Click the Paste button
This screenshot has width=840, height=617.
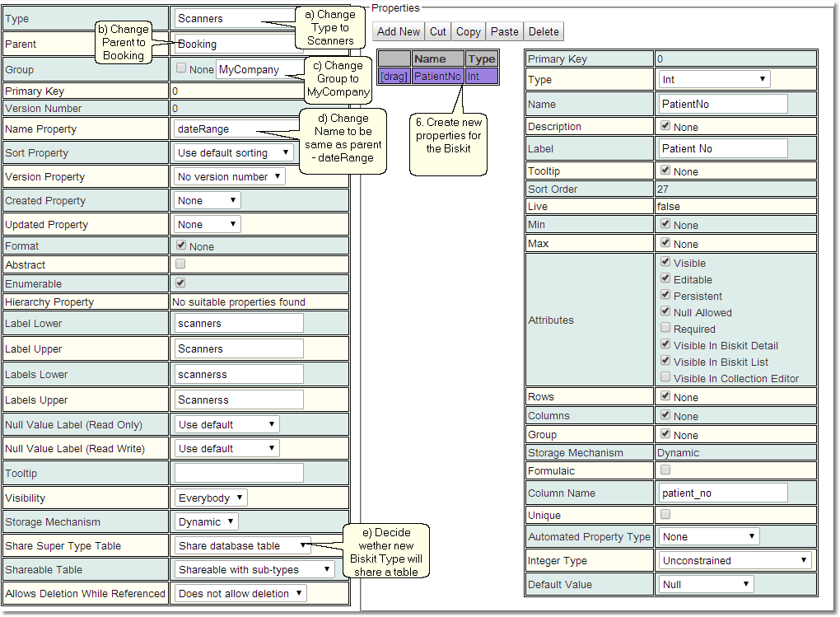(504, 31)
